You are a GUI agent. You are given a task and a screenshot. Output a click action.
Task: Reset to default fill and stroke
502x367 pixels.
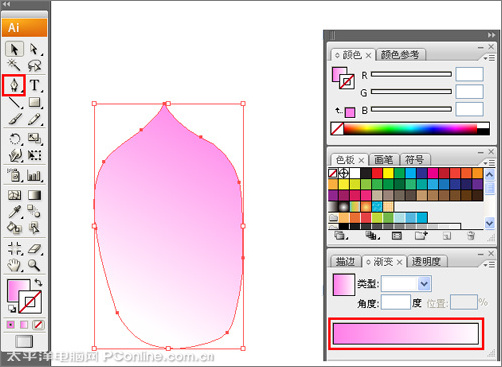click(x=12, y=308)
